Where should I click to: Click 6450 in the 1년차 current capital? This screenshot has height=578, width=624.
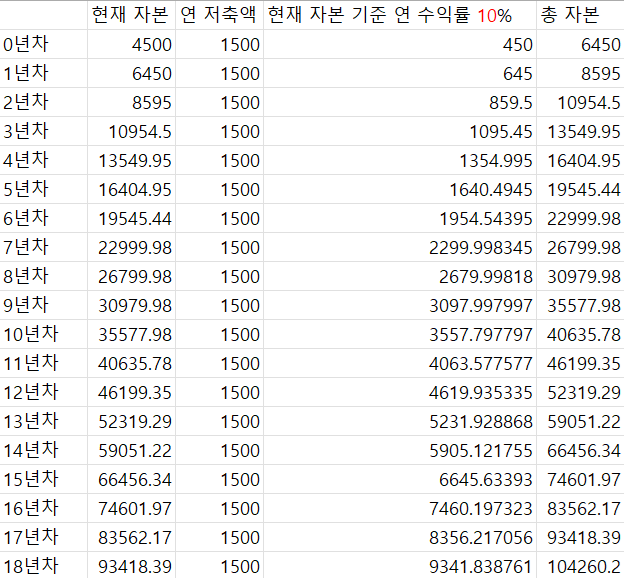[131, 73]
